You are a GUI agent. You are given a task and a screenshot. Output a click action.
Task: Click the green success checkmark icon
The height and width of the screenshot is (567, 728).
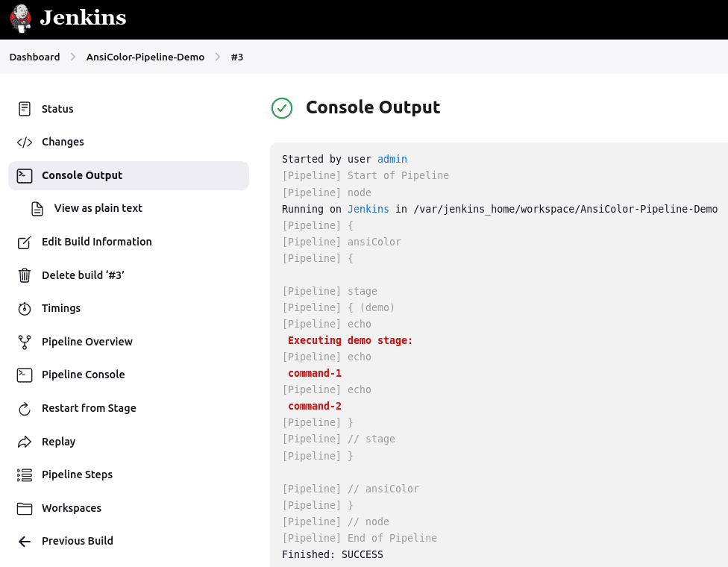(x=282, y=108)
